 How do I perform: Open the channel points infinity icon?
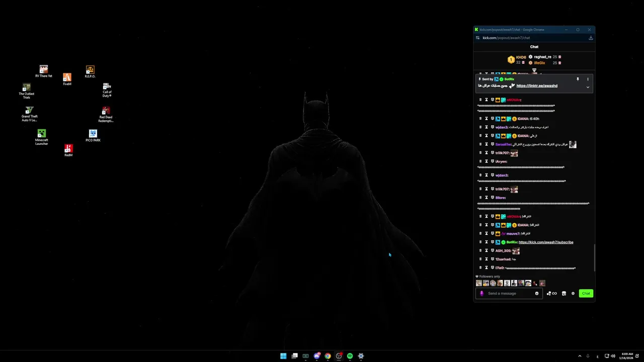[554, 293]
